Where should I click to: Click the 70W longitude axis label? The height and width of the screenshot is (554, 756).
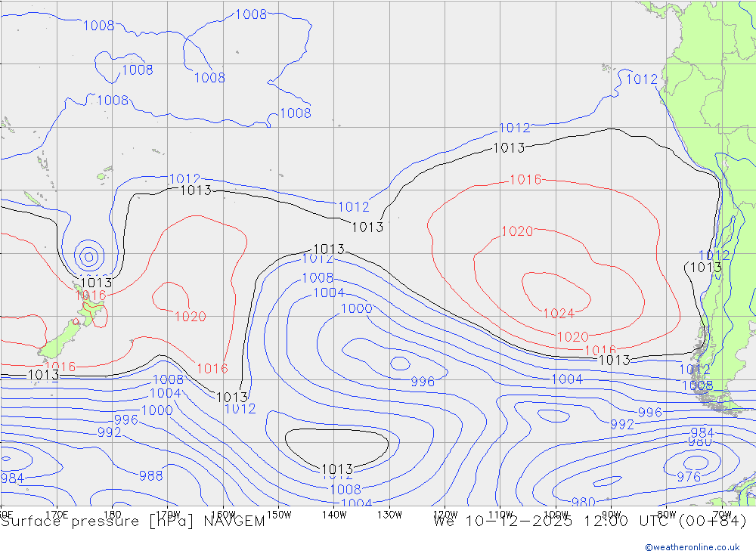[722, 515]
